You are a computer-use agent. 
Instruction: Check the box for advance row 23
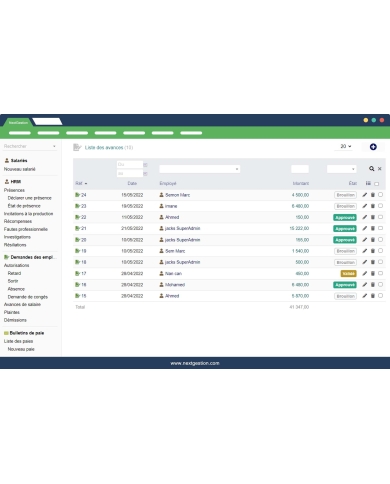coord(380,206)
